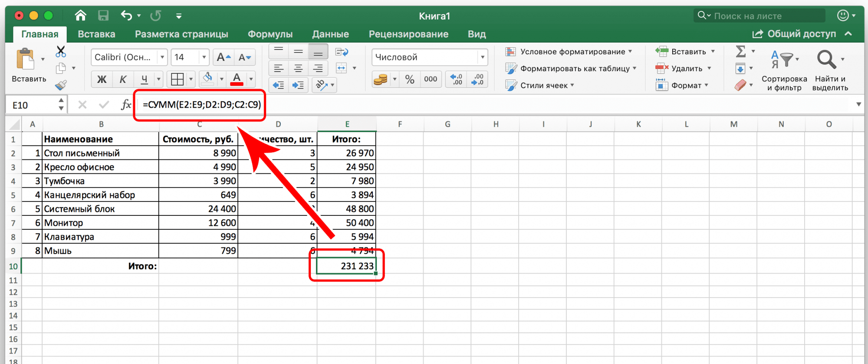Image resolution: width=868 pixels, height=364 pixels.
Task: Expand the formula bar with right arrow
Action: (x=858, y=104)
